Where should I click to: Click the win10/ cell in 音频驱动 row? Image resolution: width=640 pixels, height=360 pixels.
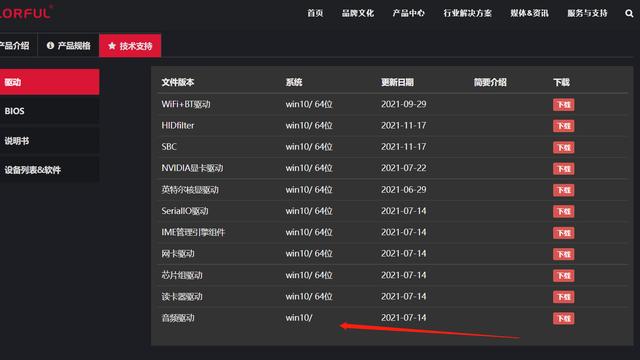pyautogui.click(x=299, y=318)
